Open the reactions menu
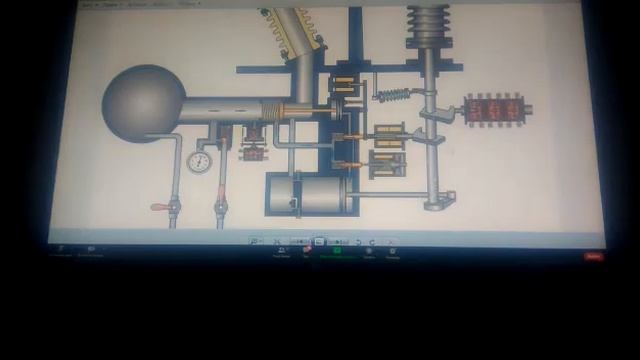 [392, 252]
